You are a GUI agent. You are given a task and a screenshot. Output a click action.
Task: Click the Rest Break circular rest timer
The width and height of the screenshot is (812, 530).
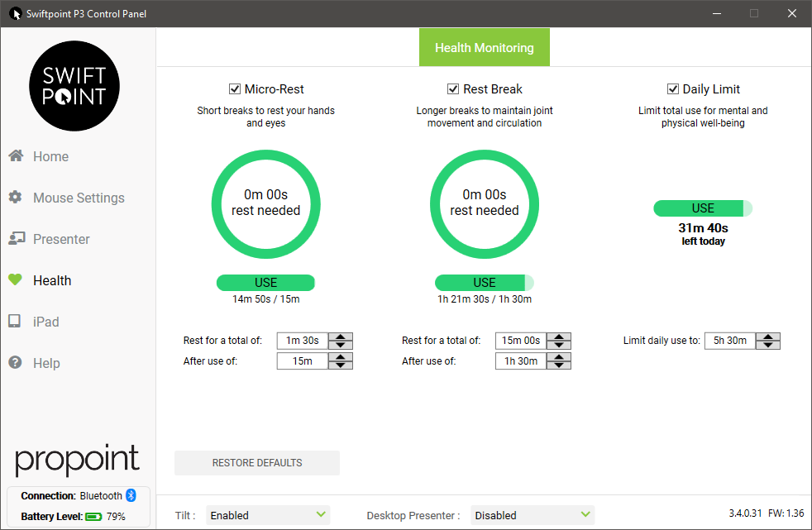(485, 204)
